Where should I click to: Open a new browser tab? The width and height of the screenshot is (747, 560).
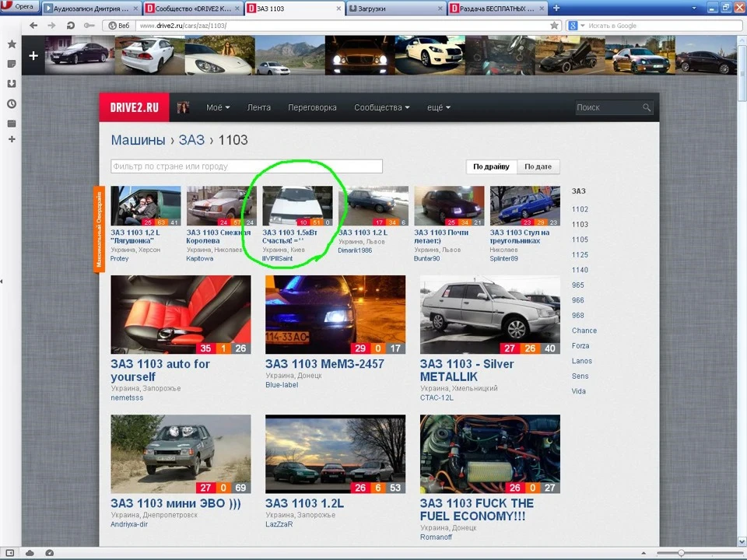pyautogui.click(x=556, y=8)
